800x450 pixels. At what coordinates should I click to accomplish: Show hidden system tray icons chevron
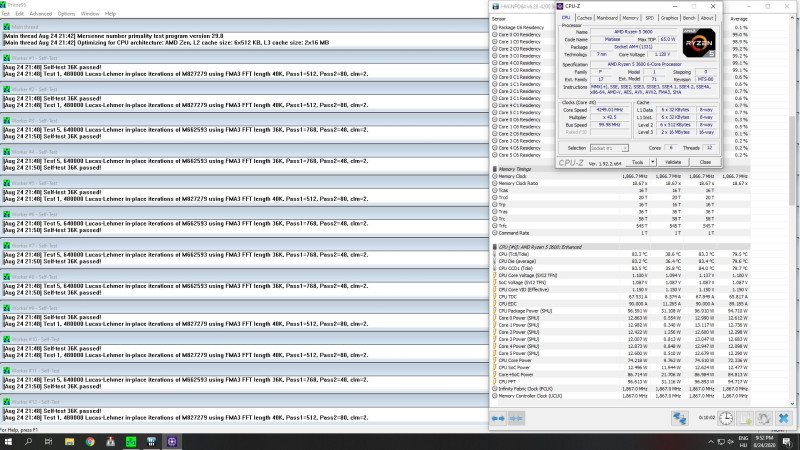click(x=711, y=442)
